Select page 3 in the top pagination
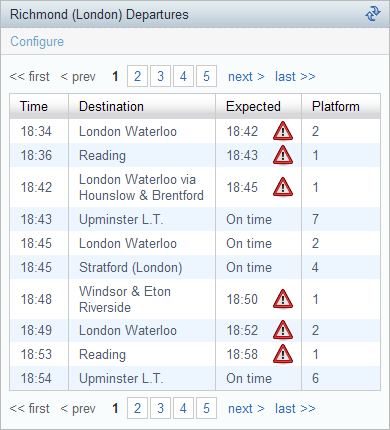Image resolution: width=390 pixels, height=430 pixels. 160,76
